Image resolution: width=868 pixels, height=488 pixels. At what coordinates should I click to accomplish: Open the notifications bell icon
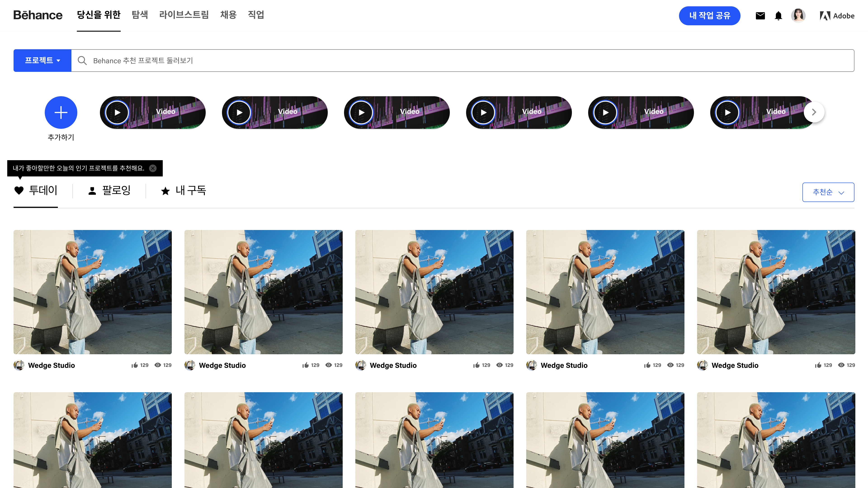778,16
